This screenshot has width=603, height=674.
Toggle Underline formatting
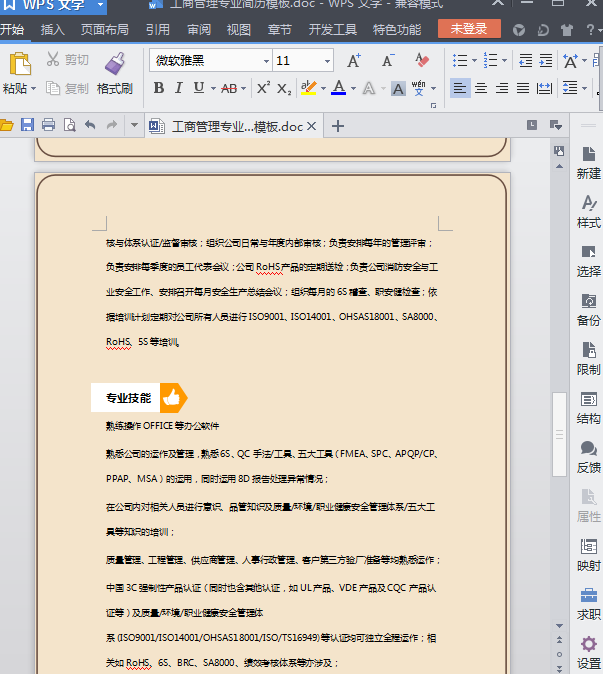coord(199,88)
